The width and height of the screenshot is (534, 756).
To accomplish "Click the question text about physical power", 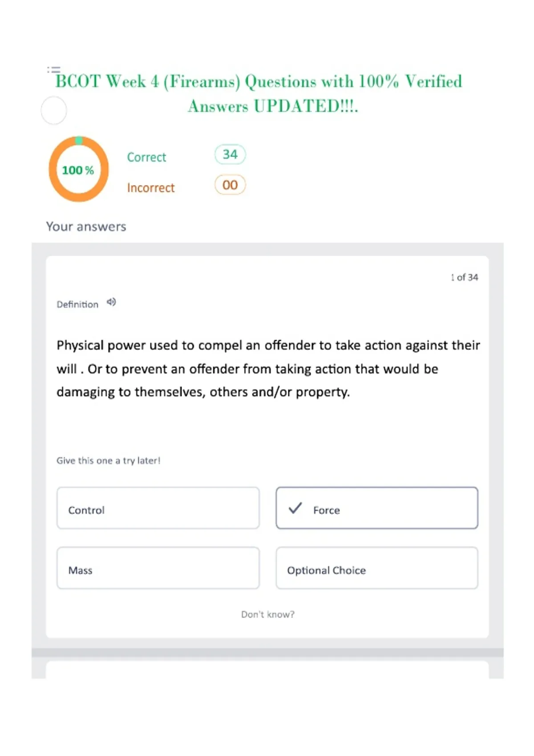I will (268, 369).
